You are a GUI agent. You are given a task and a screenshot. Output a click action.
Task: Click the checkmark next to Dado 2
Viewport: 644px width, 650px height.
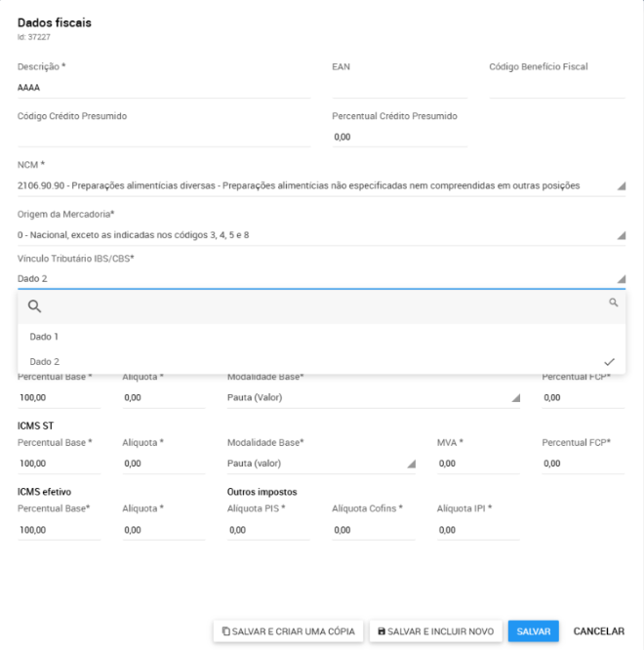[x=609, y=361]
